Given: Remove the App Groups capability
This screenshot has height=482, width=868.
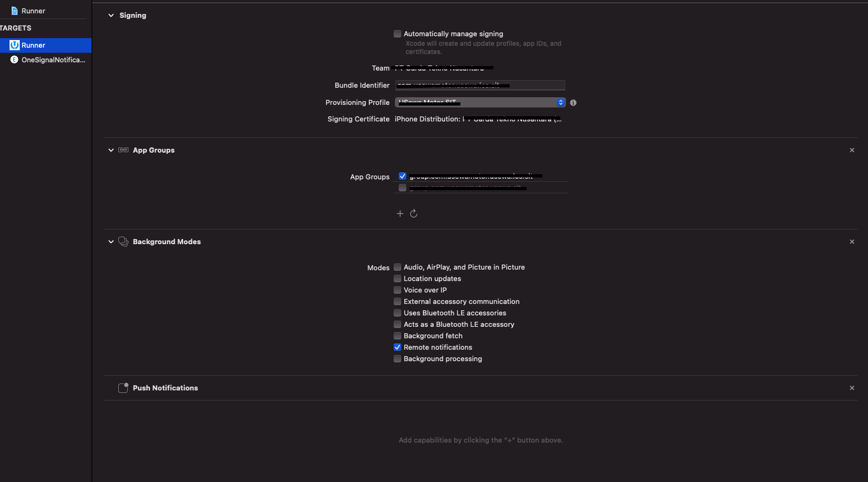Looking at the screenshot, I should [x=852, y=149].
